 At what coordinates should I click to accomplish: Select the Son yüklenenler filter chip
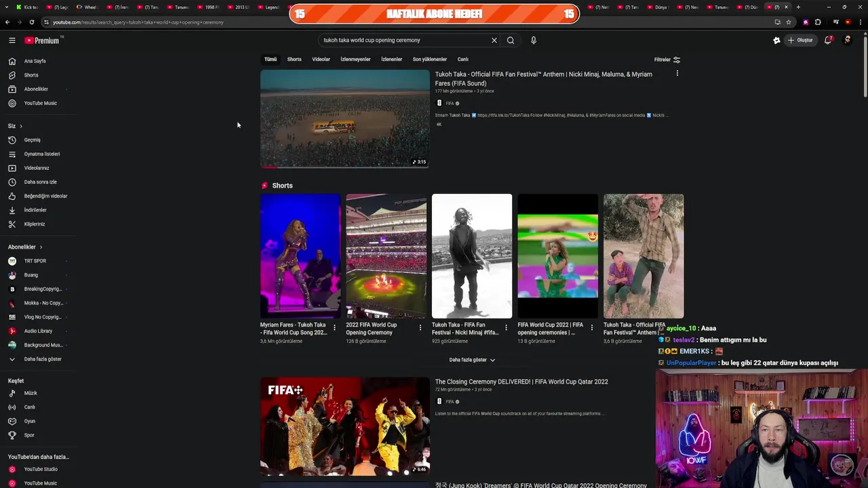[430, 59]
